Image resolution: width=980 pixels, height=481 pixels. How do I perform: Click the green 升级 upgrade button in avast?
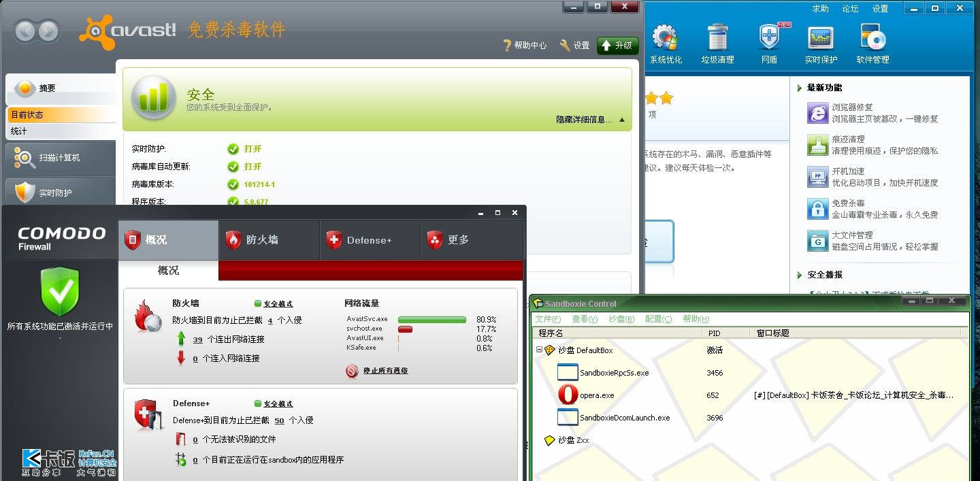click(618, 46)
